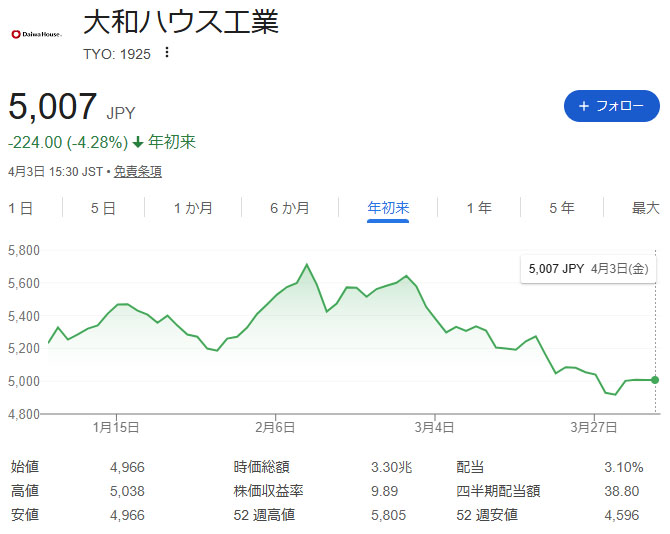Open the 免責条項 disclaimer link
Image resolution: width=670 pixels, height=534 pixels.
tap(137, 171)
